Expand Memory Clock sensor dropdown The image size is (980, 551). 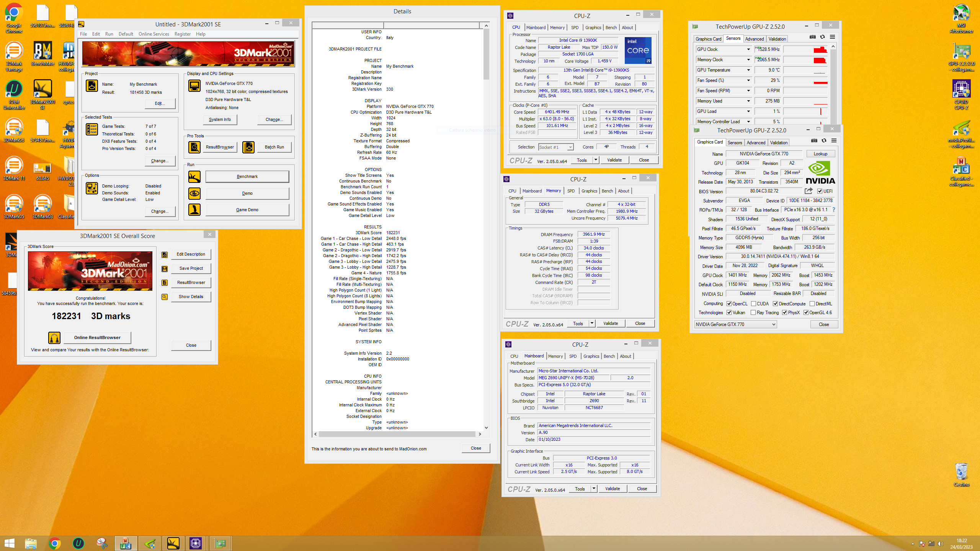point(748,60)
